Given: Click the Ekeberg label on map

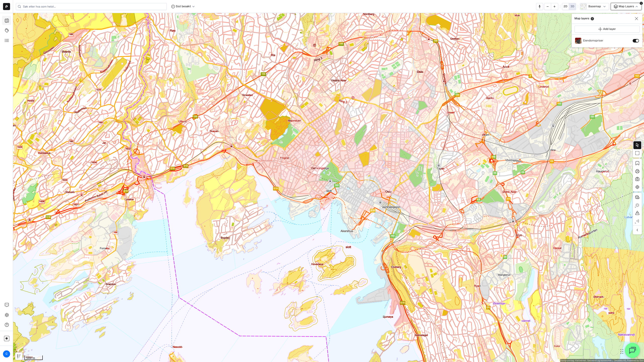Looking at the screenshot, I should coord(396,267).
